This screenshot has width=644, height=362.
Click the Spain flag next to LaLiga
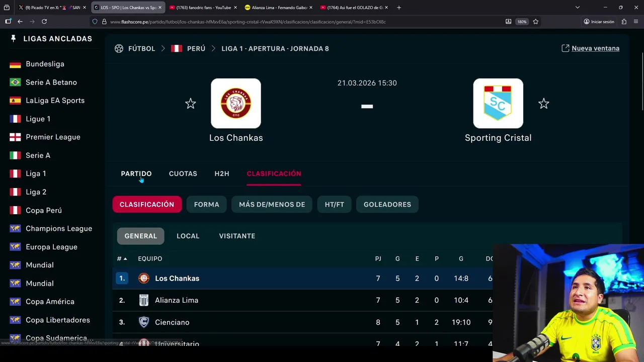pyautogui.click(x=16, y=101)
